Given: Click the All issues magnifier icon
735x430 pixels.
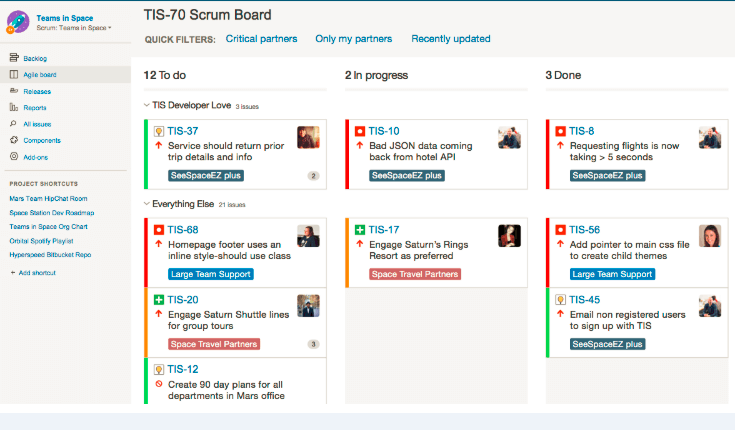Looking at the screenshot, I should [14, 124].
